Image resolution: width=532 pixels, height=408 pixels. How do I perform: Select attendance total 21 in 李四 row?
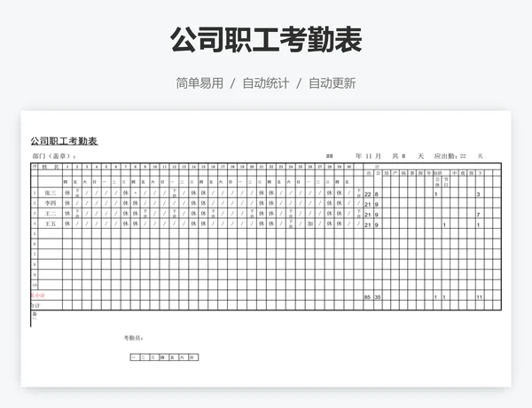[368, 204]
